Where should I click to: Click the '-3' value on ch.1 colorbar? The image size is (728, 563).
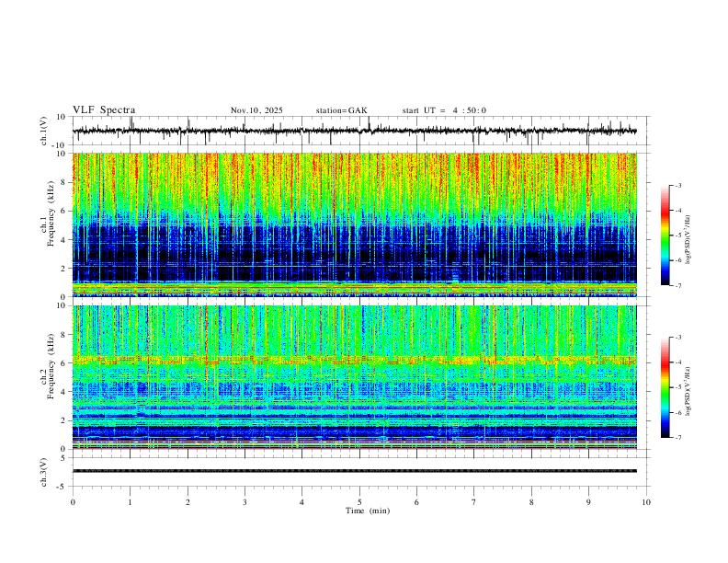678,185
